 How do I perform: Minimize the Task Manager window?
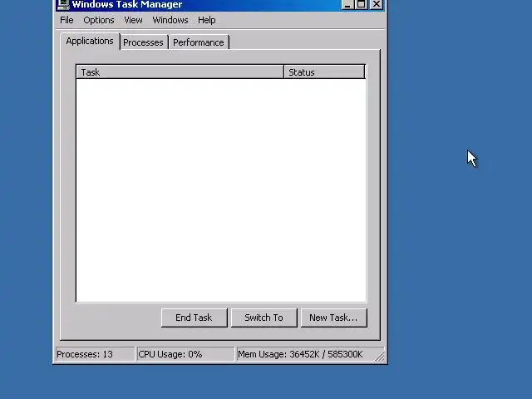[x=347, y=4]
